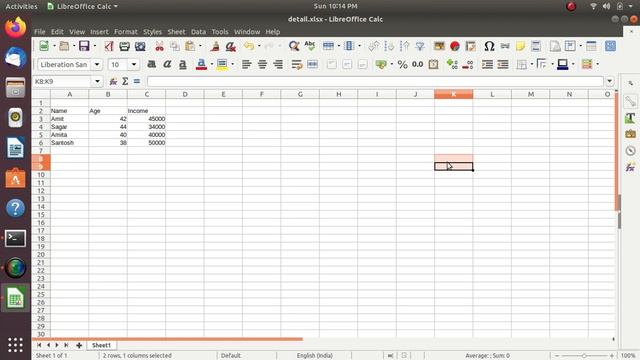The image size is (640, 360).
Task: Open the Font Color dropdown arrow
Action: (211, 64)
